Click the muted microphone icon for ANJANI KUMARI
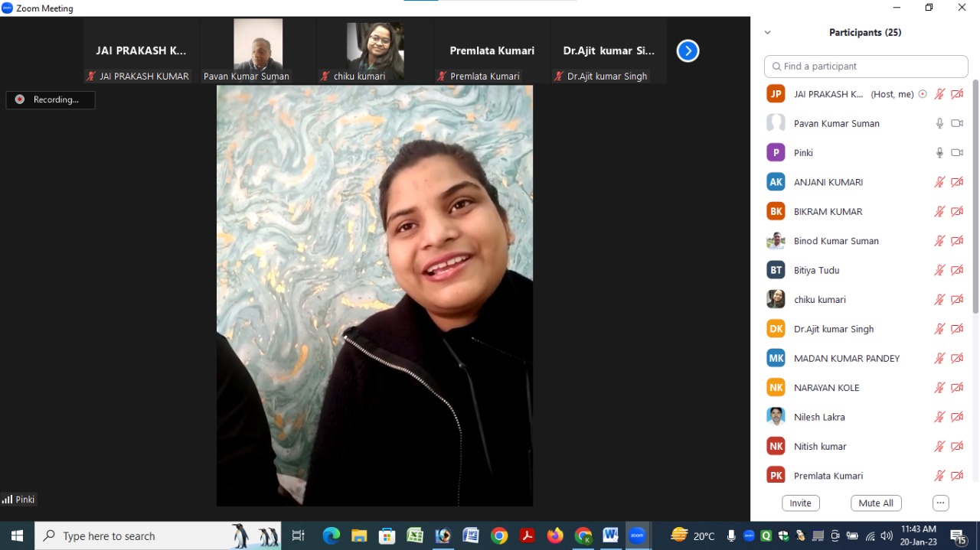 (x=939, y=182)
